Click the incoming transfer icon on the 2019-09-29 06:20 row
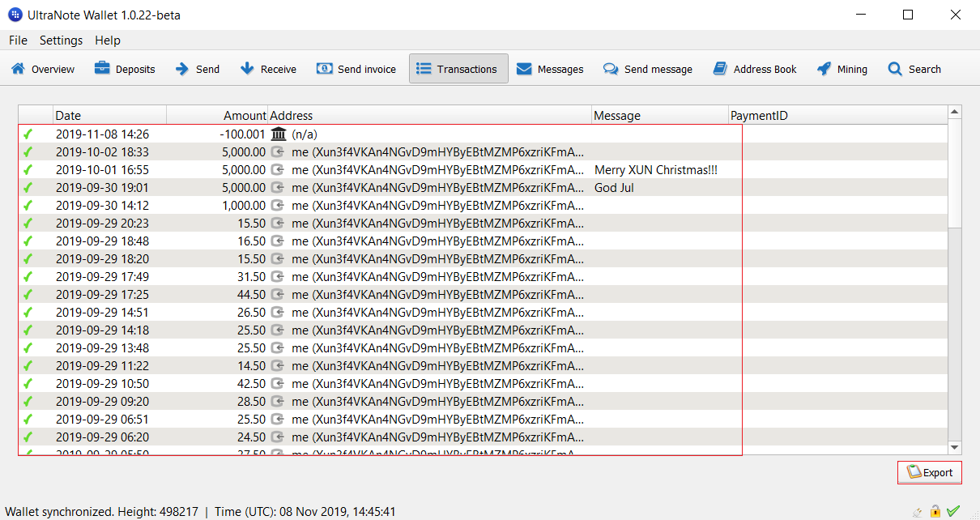 coord(278,437)
